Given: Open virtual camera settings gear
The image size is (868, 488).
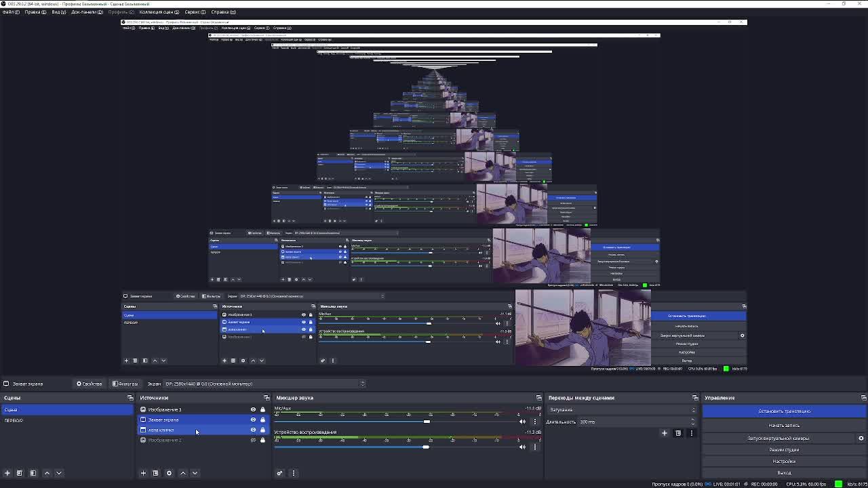Looking at the screenshot, I should click(x=861, y=438).
